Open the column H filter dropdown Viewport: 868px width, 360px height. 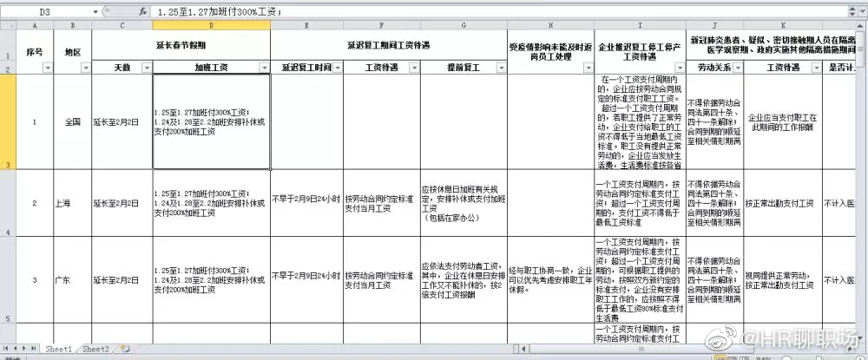588,68
